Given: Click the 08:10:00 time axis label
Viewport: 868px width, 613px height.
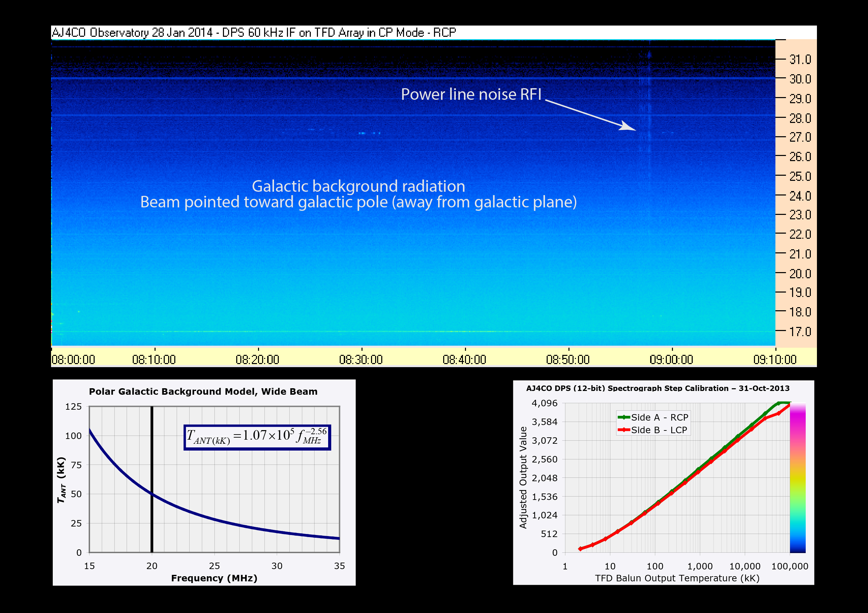Looking at the screenshot, I should pyautogui.click(x=154, y=359).
